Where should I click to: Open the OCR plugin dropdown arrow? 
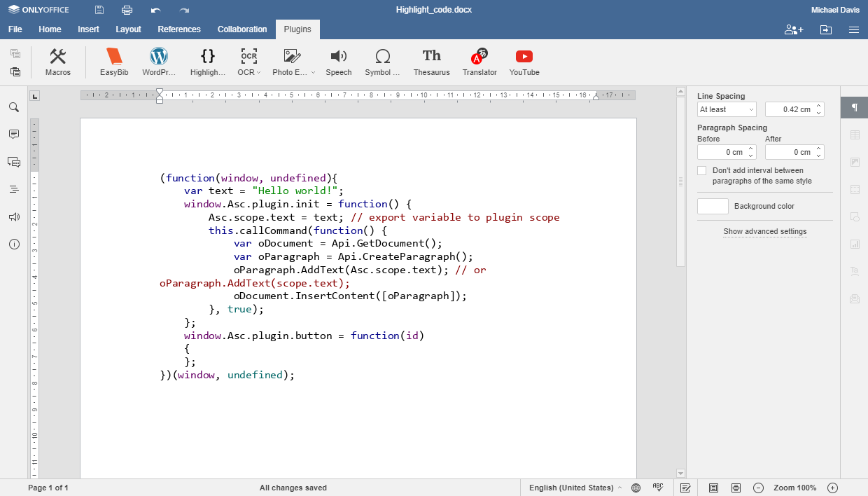click(x=259, y=72)
